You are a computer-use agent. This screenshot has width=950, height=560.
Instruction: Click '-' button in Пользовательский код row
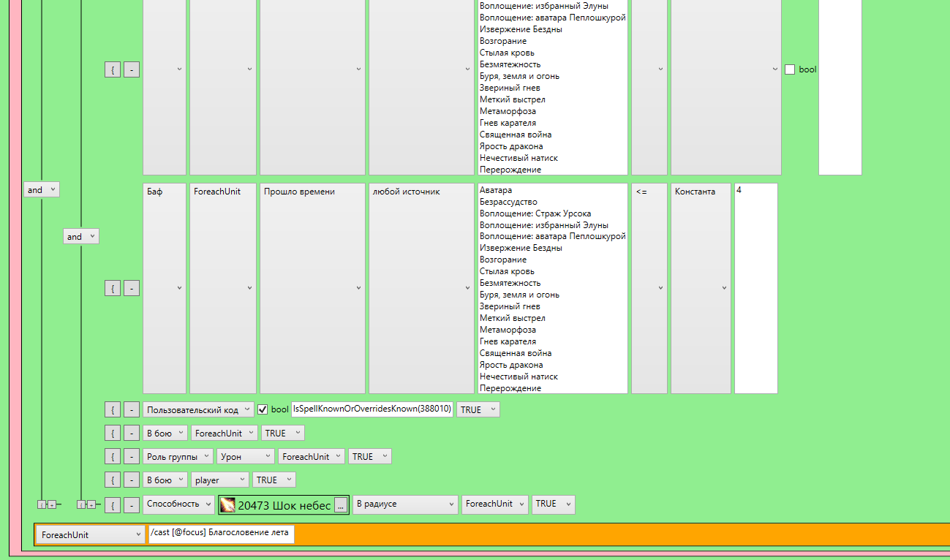pyautogui.click(x=132, y=409)
